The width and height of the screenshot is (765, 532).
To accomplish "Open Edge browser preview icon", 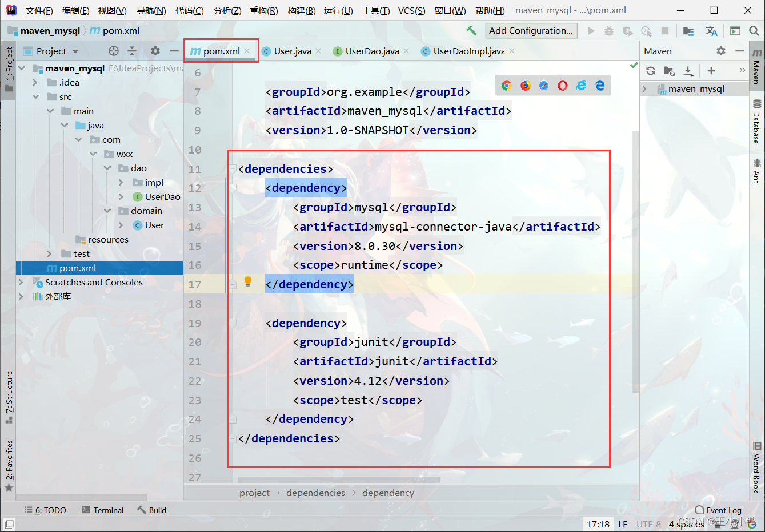I will (600, 86).
